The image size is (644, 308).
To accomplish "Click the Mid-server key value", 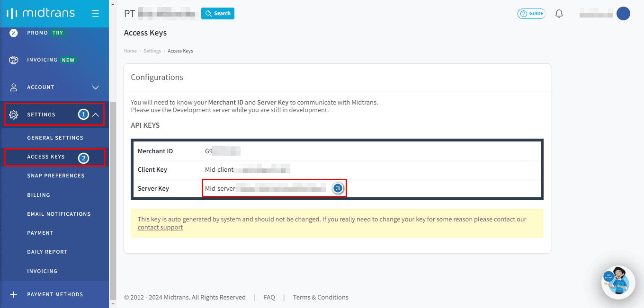I will point(265,189).
